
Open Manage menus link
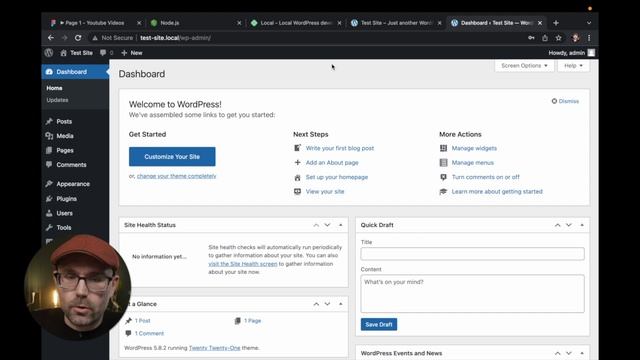472,162
